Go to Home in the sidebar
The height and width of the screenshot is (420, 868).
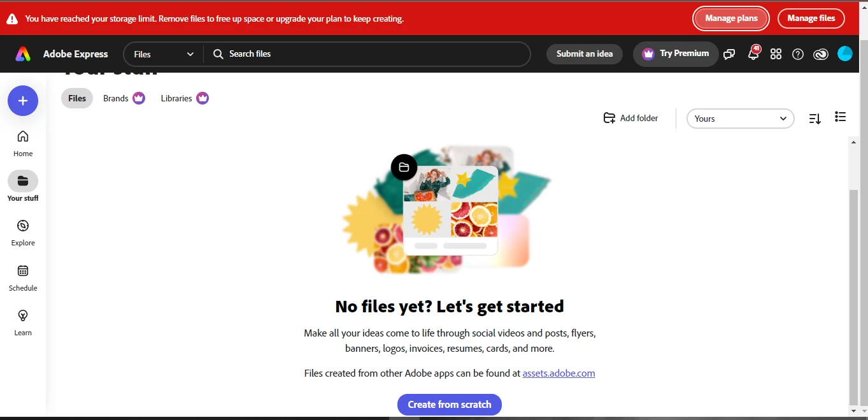[23, 143]
